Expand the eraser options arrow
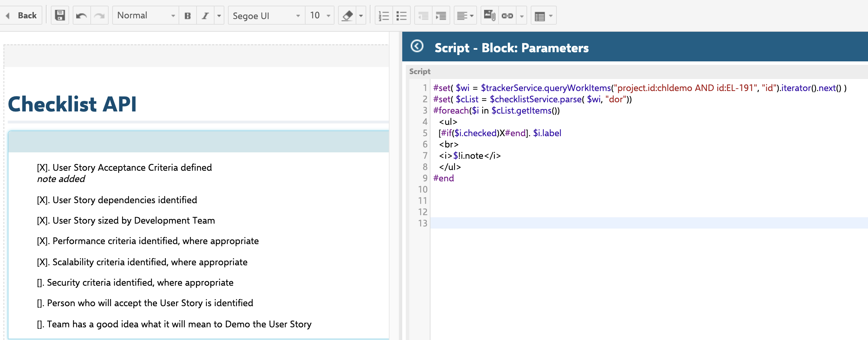The image size is (868, 340). [361, 16]
